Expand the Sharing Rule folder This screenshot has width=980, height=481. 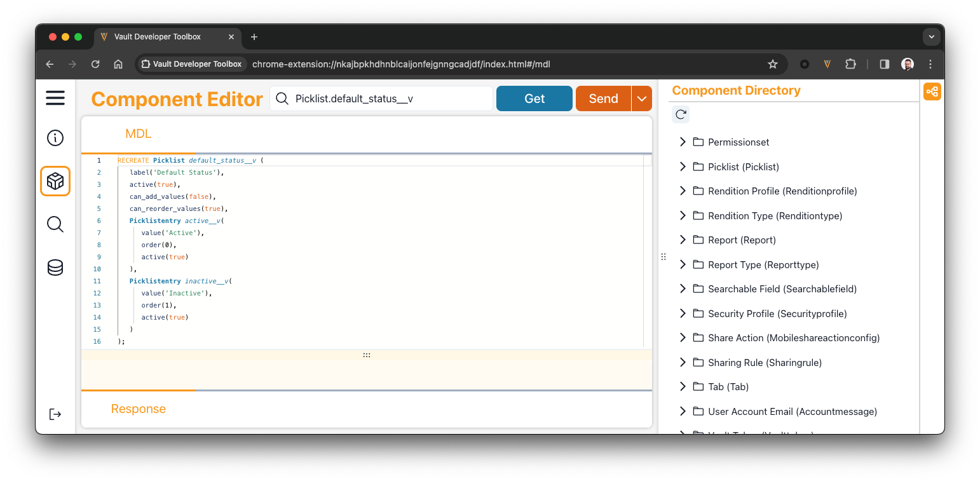[x=683, y=362]
